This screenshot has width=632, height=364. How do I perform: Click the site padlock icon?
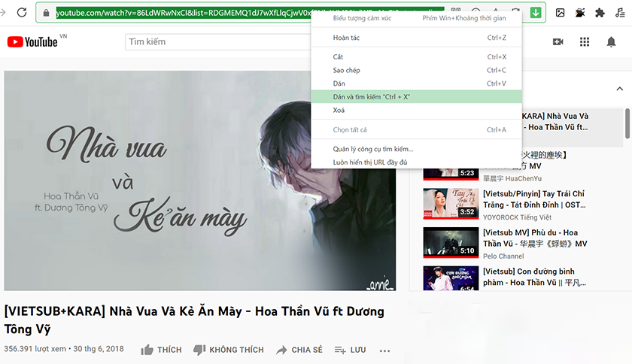click(47, 13)
